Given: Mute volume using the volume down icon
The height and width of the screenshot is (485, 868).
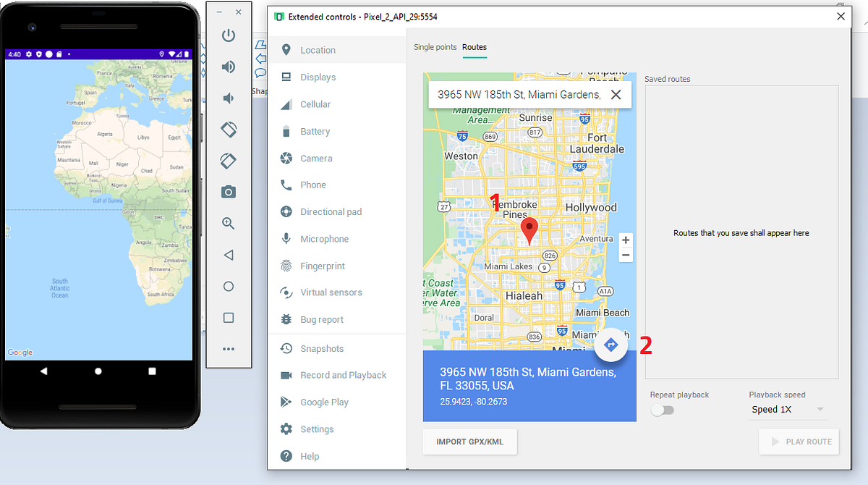Looking at the screenshot, I should (229, 98).
